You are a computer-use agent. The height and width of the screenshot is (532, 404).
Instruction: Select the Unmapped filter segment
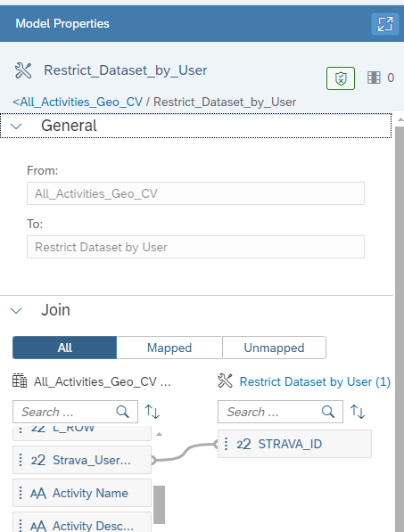(x=275, y=348)
